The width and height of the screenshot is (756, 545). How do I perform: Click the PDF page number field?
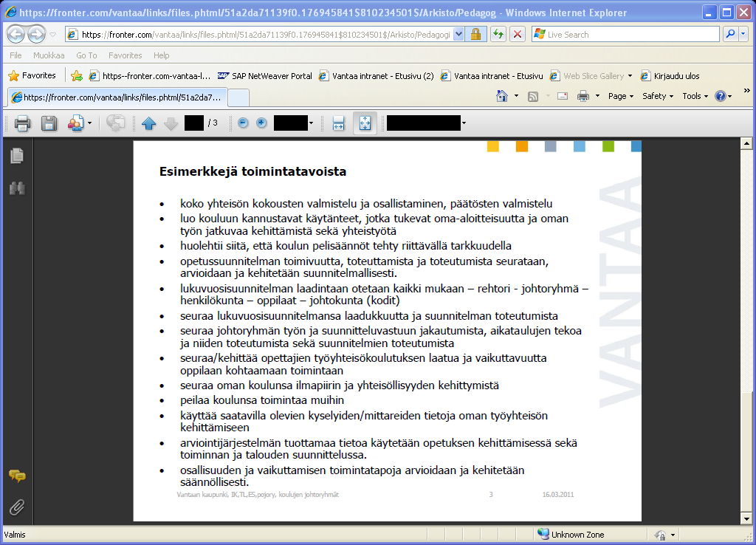(x=194, y=123)
